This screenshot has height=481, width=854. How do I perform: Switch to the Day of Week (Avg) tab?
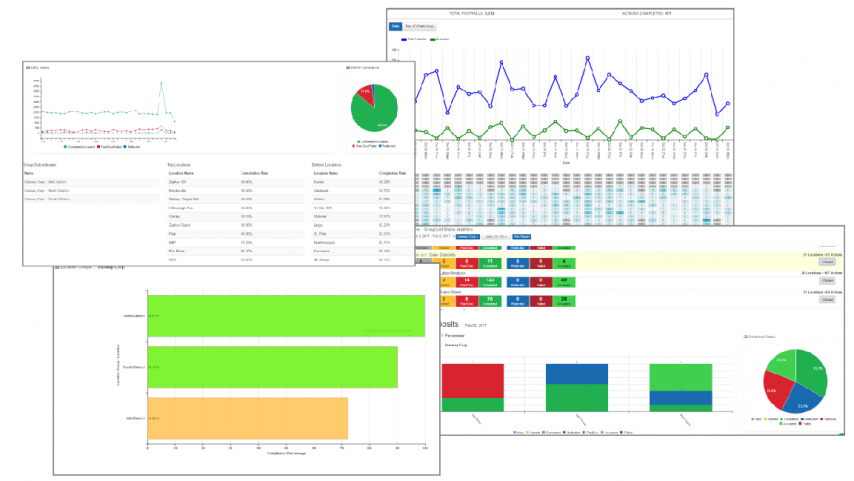[x=419, y=26]
